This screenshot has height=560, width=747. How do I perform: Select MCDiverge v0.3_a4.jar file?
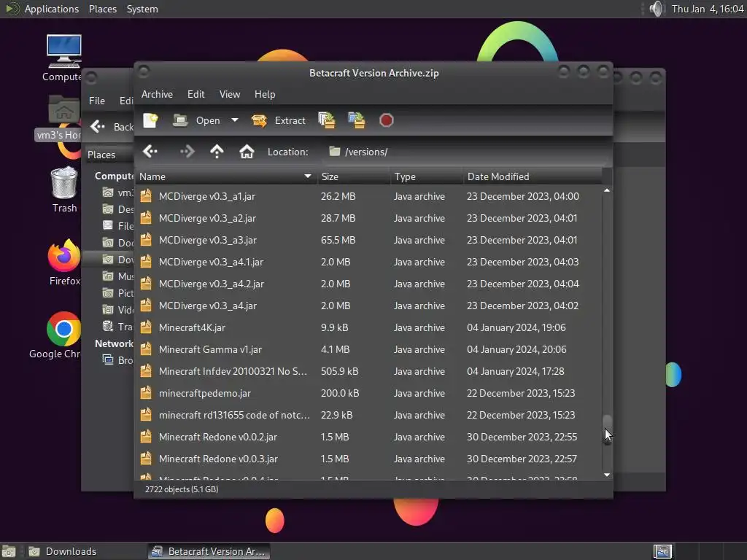tap(368, 306)
